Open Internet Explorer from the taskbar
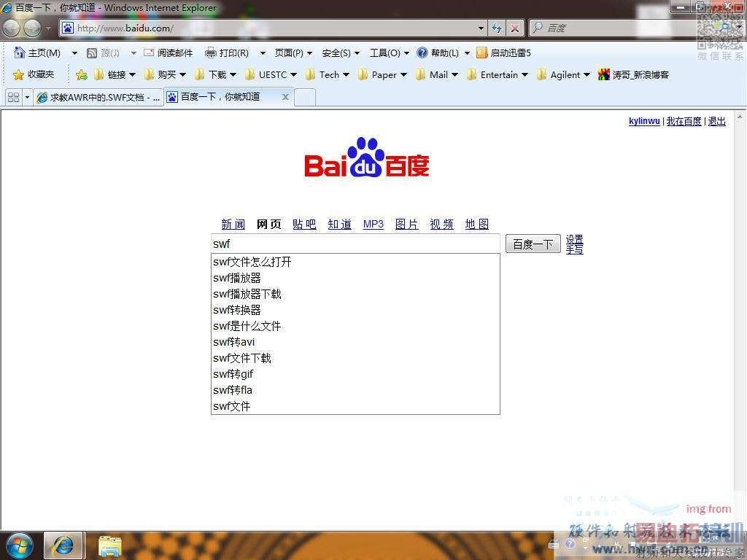This screenshot has width=747, height=560. (63, 545)
